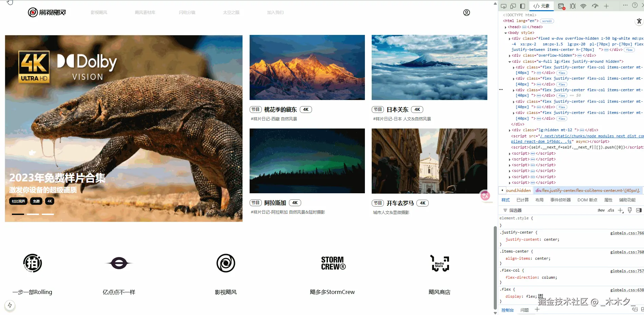Screen dimensions: 644x315
Task: Click the three-dot actions on selected DOM row
Action: pos(501,90)
